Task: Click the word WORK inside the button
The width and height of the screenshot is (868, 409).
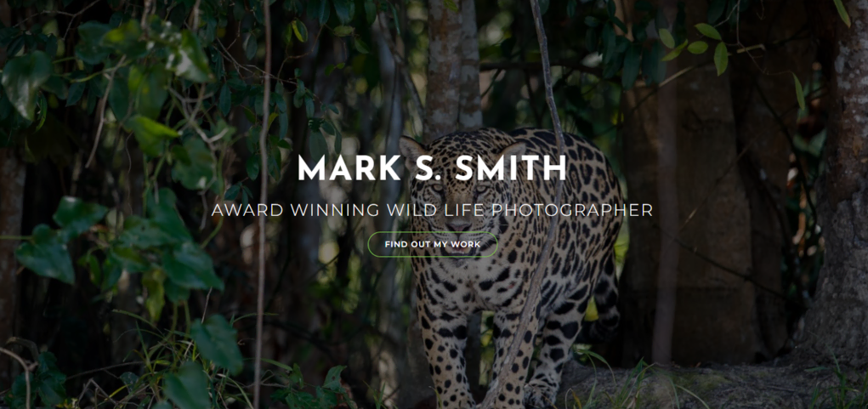Action: pyautogui.click(x=466, y=244)
